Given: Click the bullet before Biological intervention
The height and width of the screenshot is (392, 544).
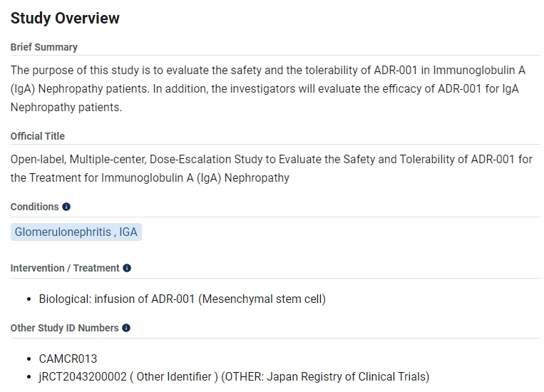Looking at the screenshot, I should [29, 299].
